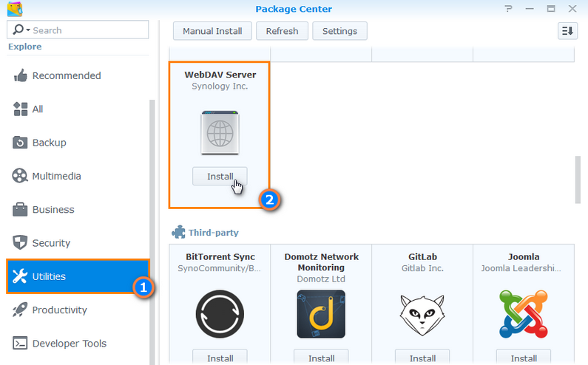This screenshot has height=365, width=588.
Task: Click the 'Joomla Leadershi...' developer text
Action: click(521, 268)
